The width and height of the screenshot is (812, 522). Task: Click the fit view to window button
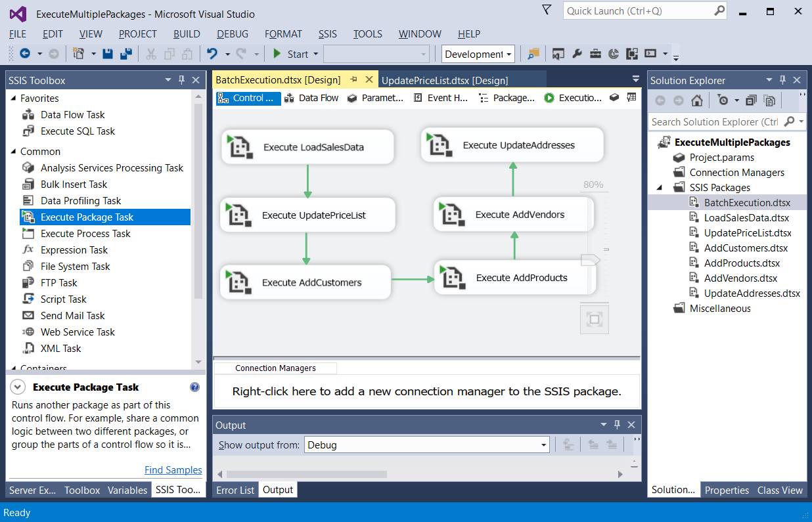[595, 319]
